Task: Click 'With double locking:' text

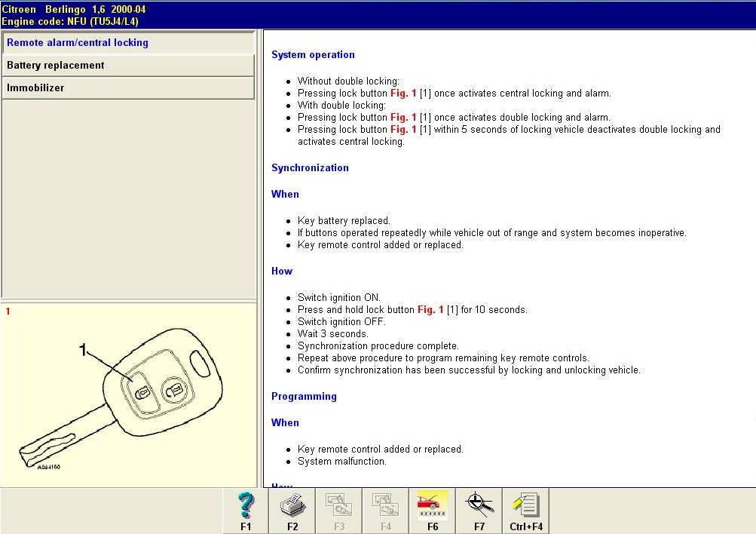Action: coord(341,105)
